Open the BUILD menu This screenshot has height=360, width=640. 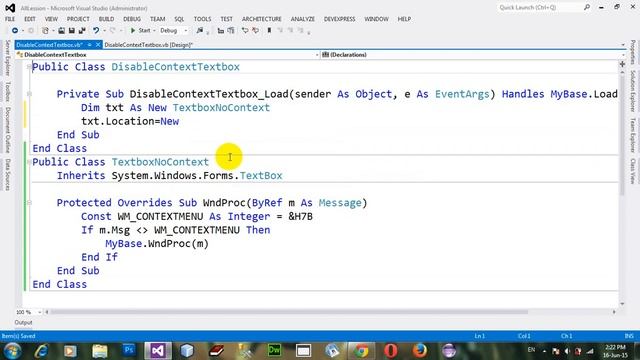click(x=107, y=19)
